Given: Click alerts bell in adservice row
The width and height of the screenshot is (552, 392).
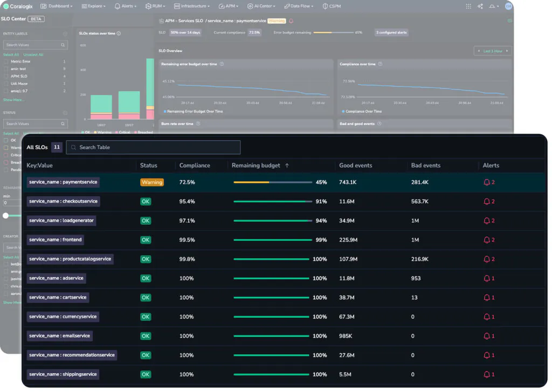Looking at the screenshot, I should click(487, 279).
